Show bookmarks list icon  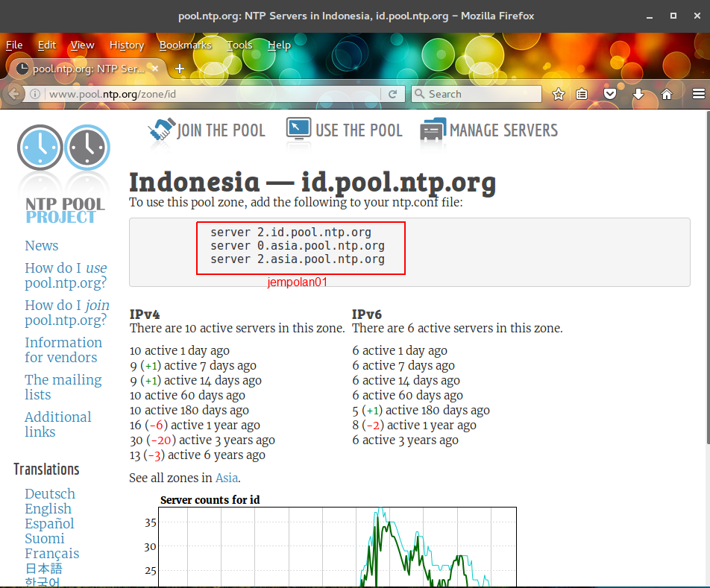pyautogui.click(x=582, y=94)
